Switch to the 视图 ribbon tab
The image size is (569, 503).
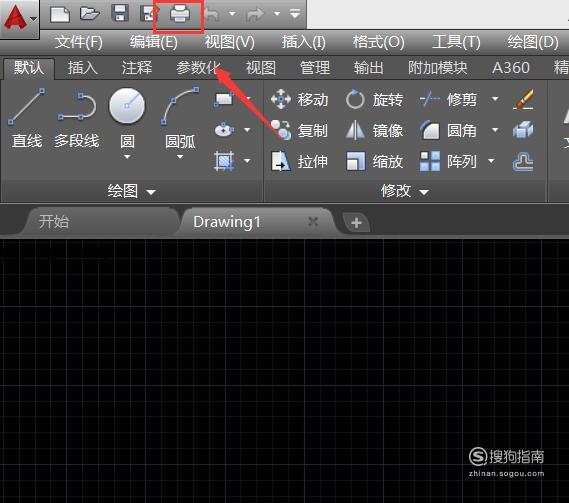[261, 68]
